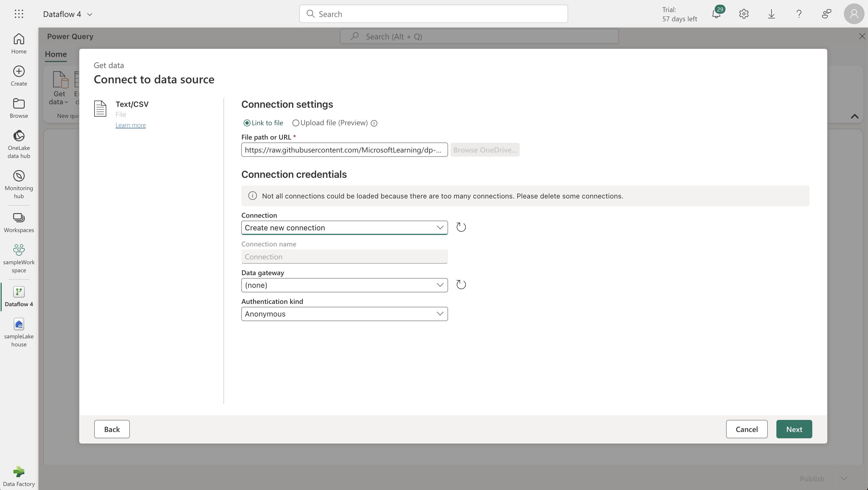
Task: Open Authentication kind dropdown
Action: tap(344, 314)
